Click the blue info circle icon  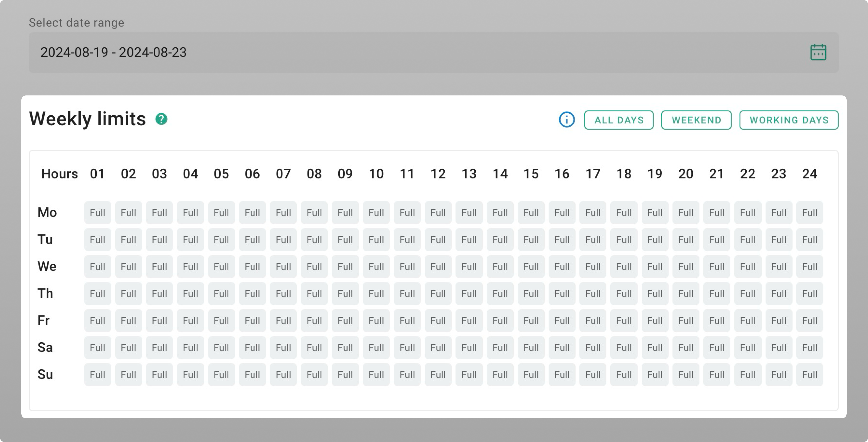(566, 120)
